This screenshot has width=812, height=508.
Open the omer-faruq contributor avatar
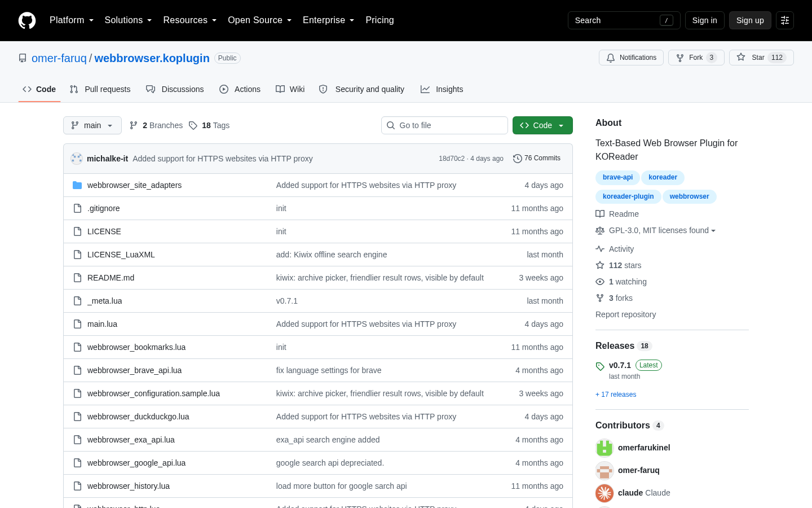click(604, 470)
